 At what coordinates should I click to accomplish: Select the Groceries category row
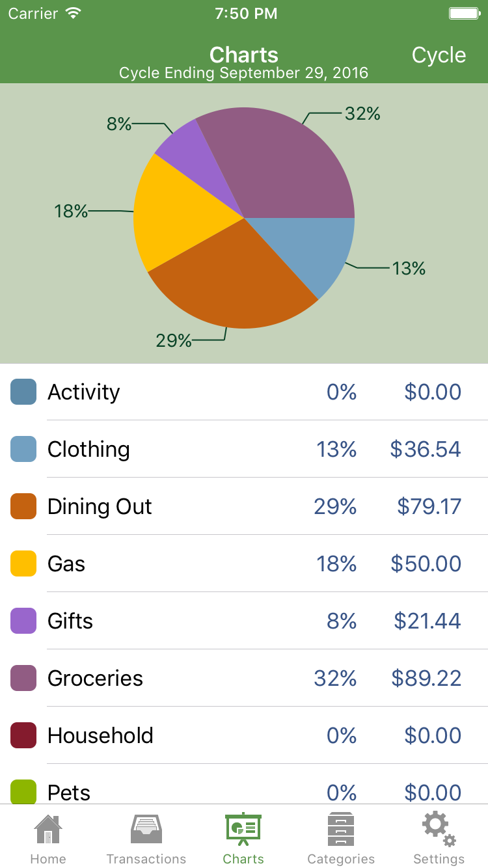coord(244,678)
